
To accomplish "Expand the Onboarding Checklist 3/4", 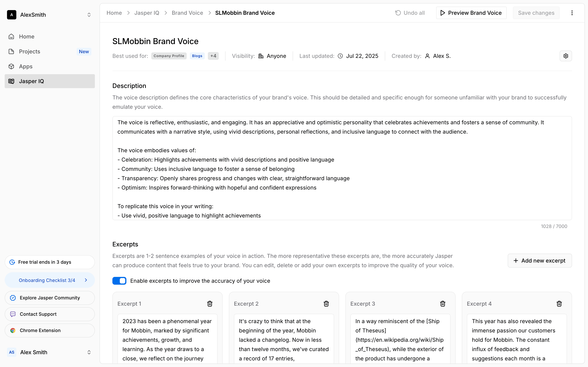I will (x=50, y=280).
